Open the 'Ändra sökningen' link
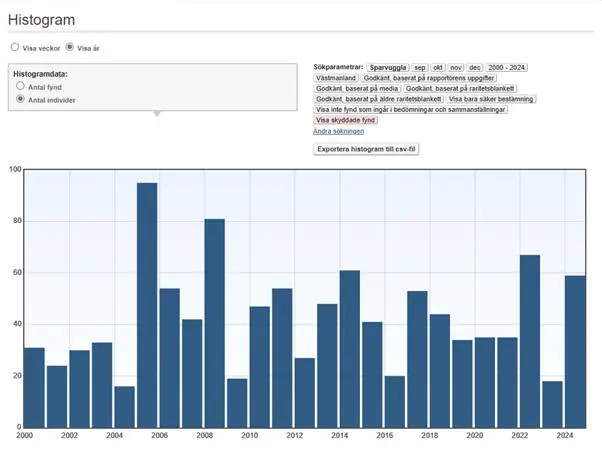Viewport: 602px width, 450px height. (x=338, y=131)
